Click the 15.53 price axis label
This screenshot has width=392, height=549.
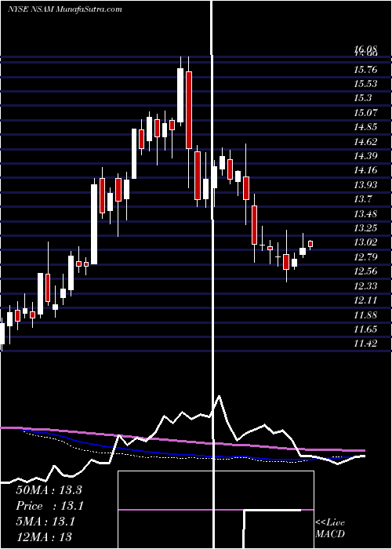click(x=366, y=84)
